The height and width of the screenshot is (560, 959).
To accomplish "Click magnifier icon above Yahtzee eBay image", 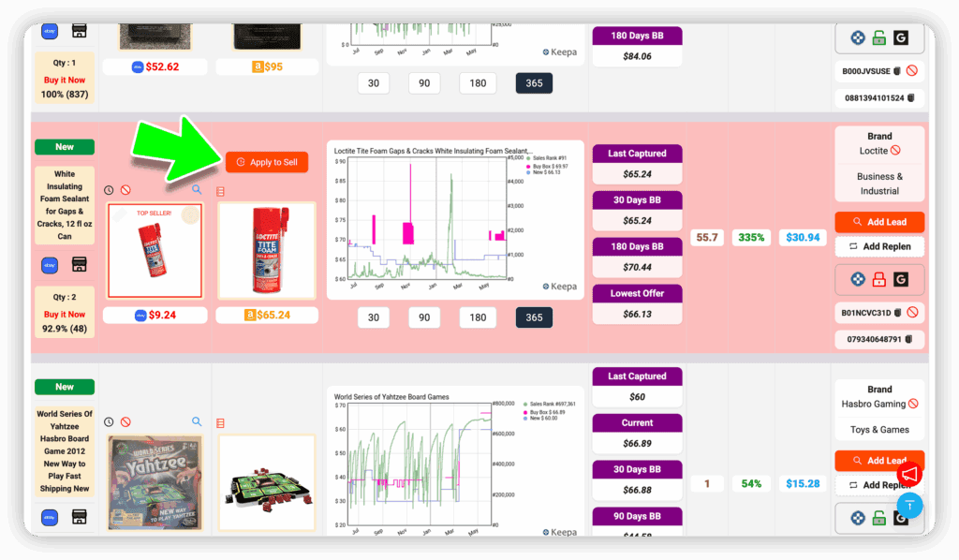I will 197,421.
